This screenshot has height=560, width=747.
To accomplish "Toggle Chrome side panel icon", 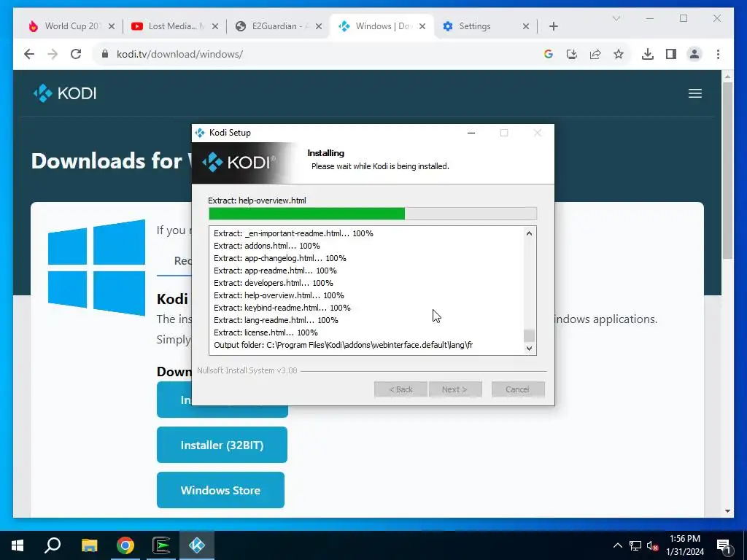I will click(671, 54).
